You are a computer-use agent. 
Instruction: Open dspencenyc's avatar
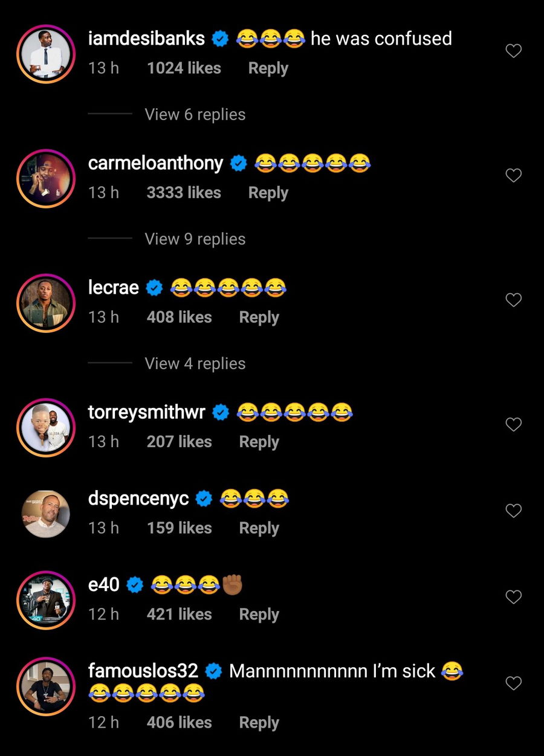(46, 514)
